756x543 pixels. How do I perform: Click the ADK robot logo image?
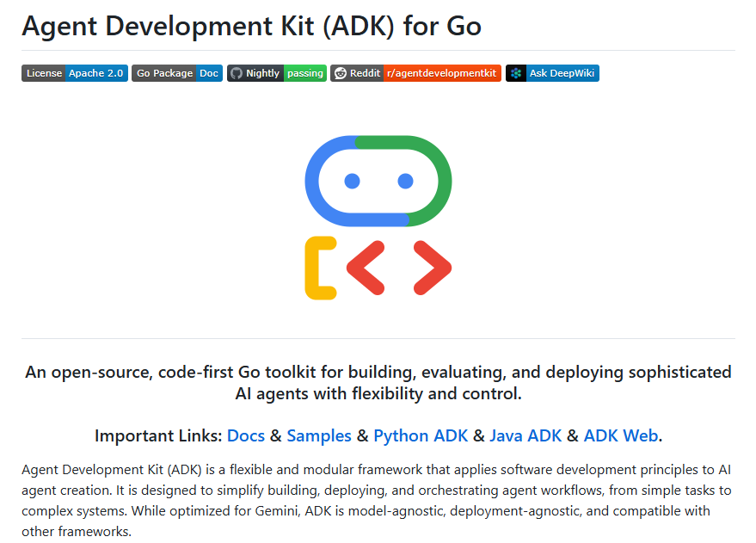pos(378,218)
